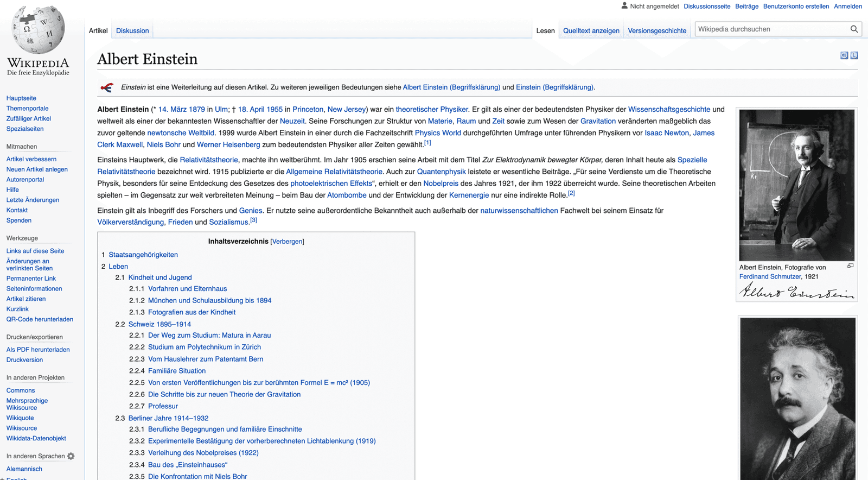Jump to 'Schweiz 1895–1914' contents entry

click(159, 324)
